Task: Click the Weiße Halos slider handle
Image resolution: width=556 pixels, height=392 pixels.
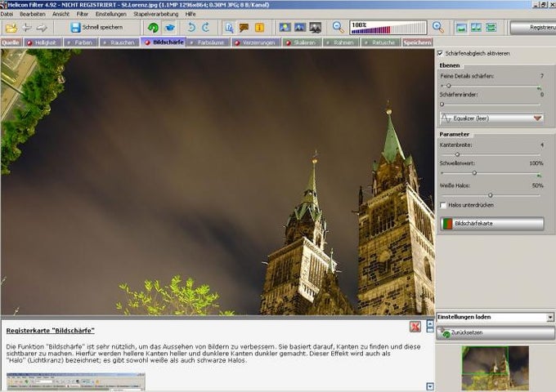Action: pos(491,195)
